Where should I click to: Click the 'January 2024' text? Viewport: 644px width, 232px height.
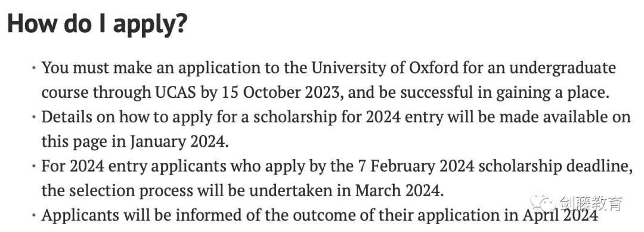tap(179, 142)
